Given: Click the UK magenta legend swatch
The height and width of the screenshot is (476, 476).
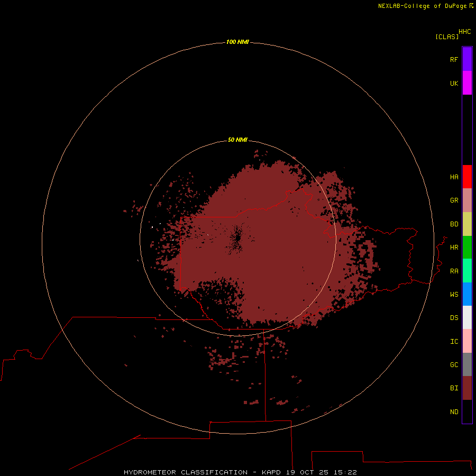Looking at the screenshot, I should point(467,83).
